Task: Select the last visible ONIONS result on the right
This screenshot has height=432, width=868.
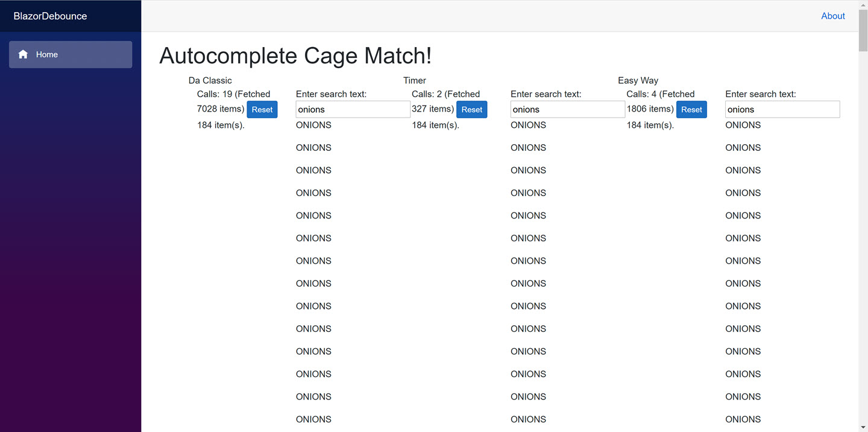Action: [743, 419]
